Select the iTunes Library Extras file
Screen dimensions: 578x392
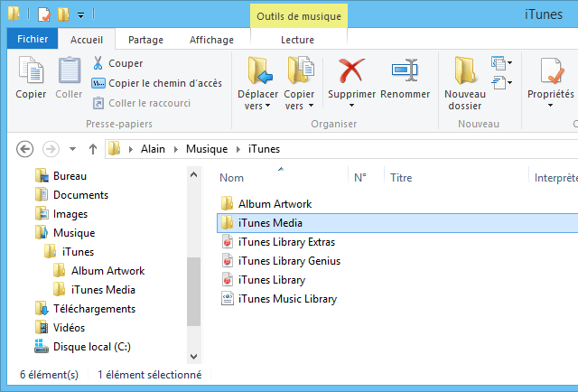(278, 242)
